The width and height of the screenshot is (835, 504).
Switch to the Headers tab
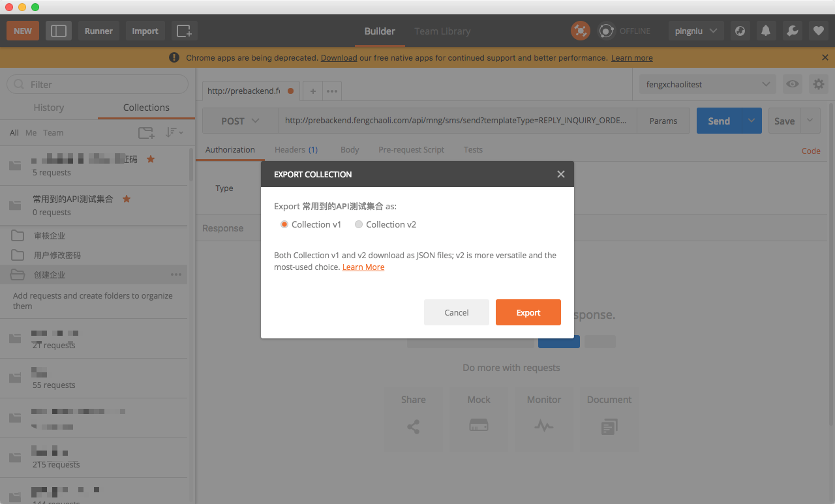tap(296, 150)
